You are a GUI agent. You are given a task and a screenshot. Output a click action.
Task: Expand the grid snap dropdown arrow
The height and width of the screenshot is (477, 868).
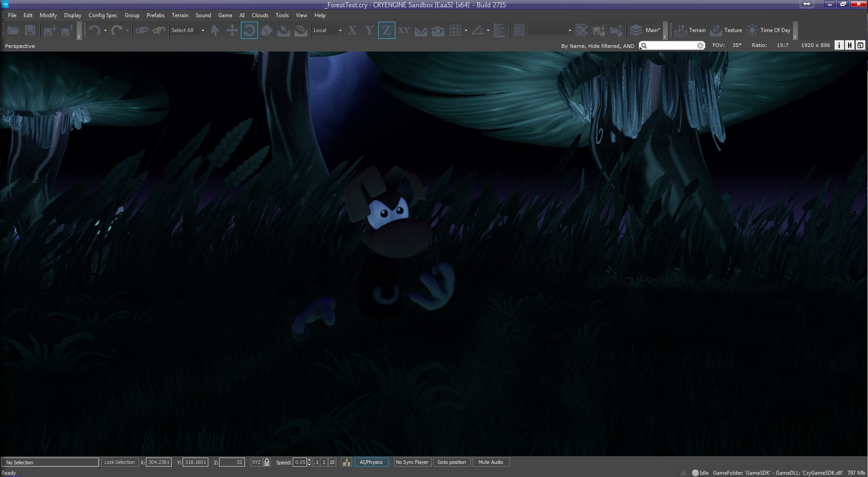point(466,31)
